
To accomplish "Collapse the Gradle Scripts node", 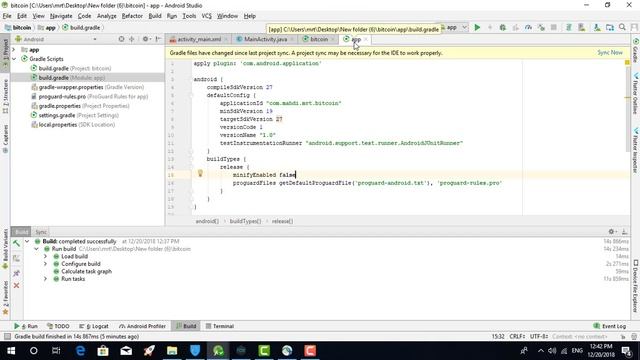I will [13, 59].
